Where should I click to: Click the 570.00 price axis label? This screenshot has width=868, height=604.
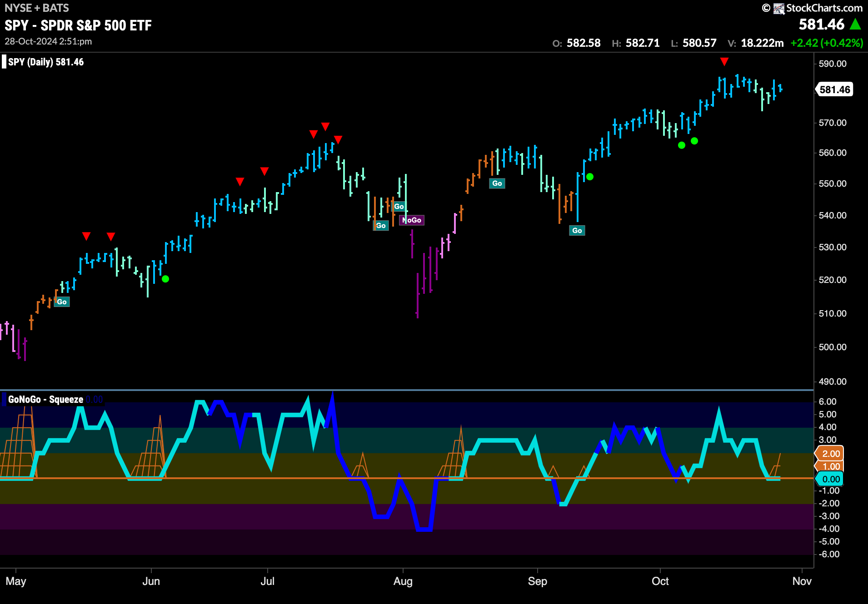[x=833, y=123]
